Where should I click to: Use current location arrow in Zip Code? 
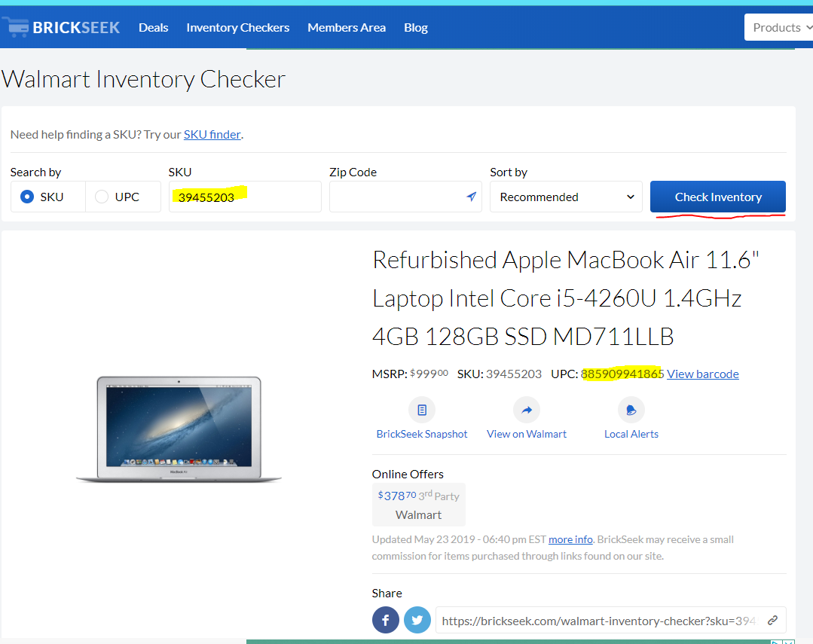pyautogui.click(x=471, y=197)
